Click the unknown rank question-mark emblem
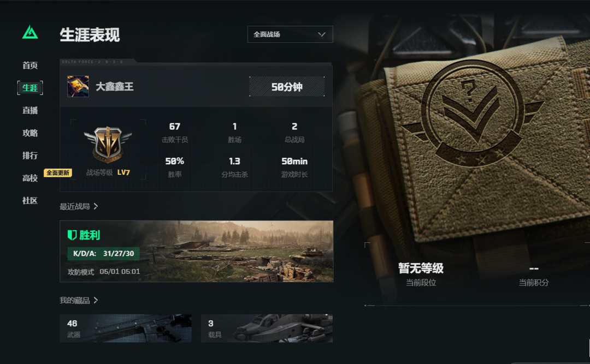The height and width of the screenshot is (364, 590). tap(473, 113)
